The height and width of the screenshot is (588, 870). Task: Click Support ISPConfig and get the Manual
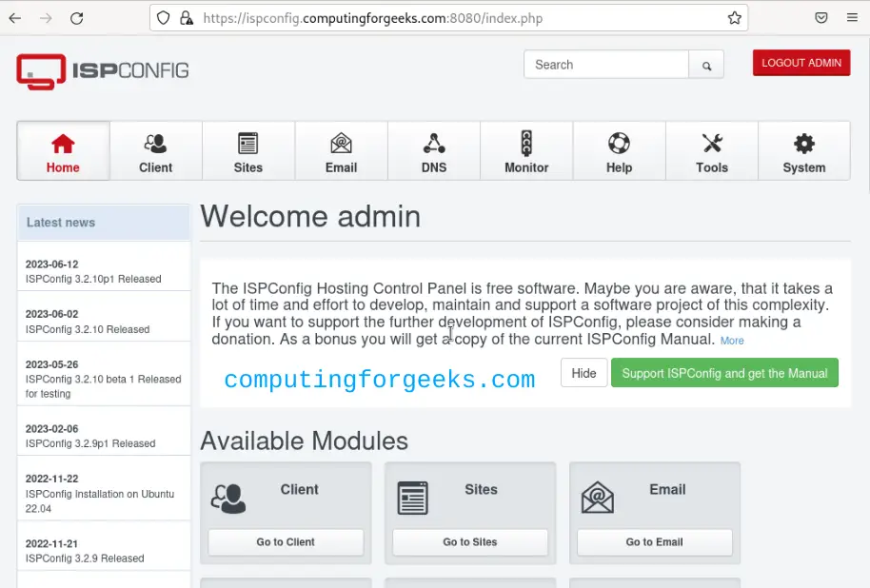pos(724,373)
